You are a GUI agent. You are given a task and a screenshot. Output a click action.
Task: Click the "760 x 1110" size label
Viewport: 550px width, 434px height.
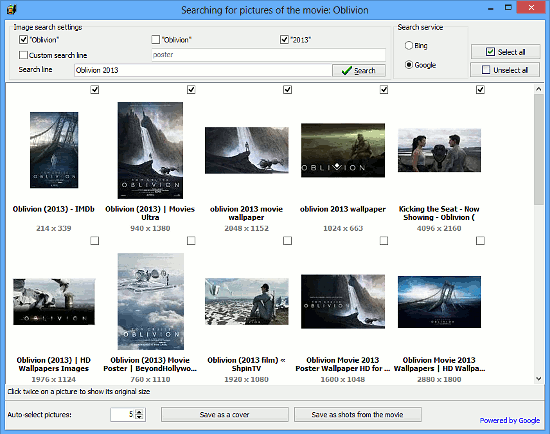tap(150, 379)
